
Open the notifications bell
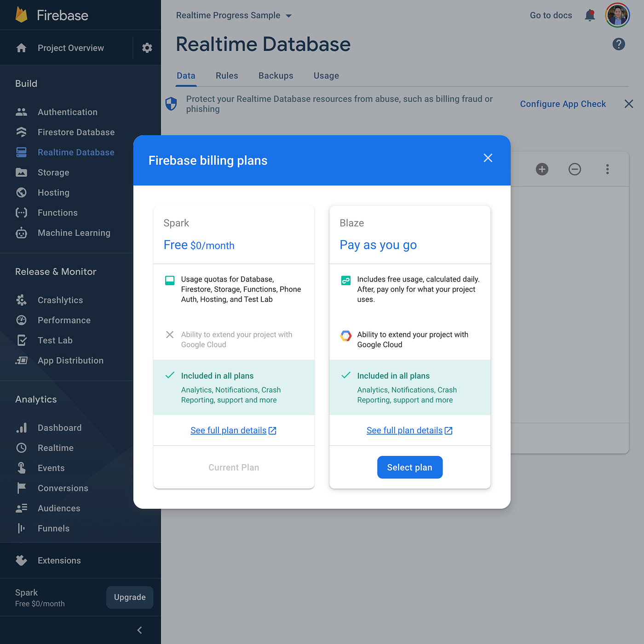[589, 15]
